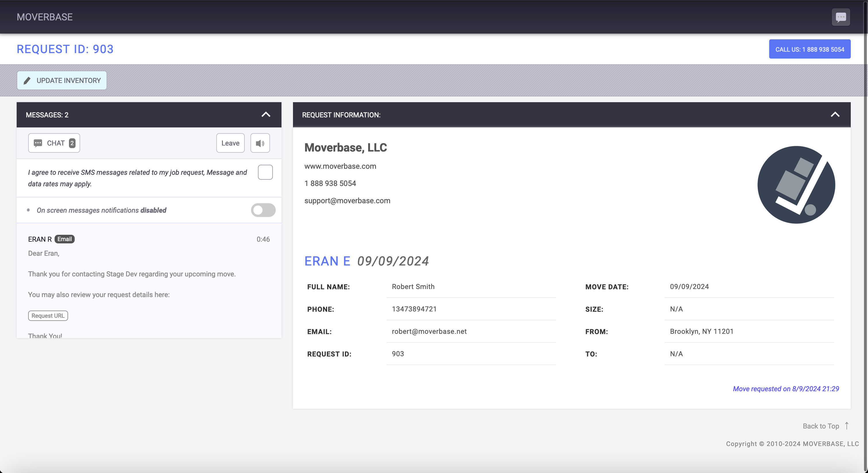Click the MOVERBASE header brand
The height and width of the screenshot is (473, 868).
45,17
